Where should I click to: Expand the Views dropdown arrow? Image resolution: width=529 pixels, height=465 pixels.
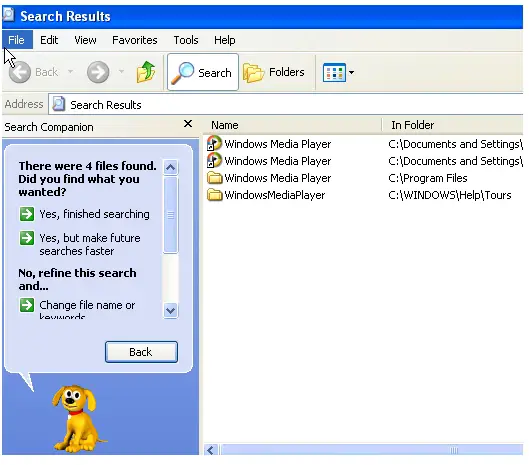pyautogui.click(x=351, y=72)
